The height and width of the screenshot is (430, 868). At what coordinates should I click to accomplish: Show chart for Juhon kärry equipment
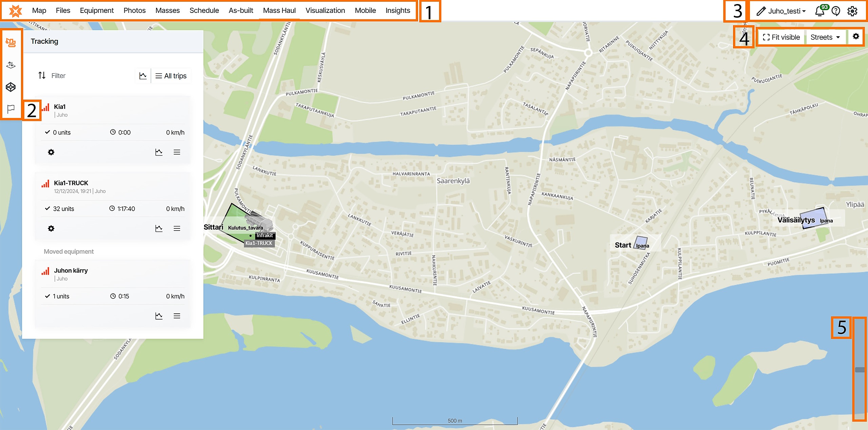(159, 316)
